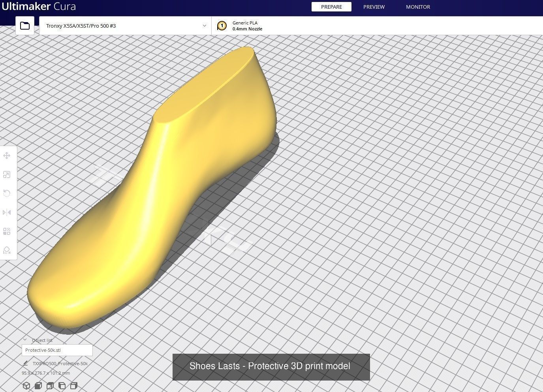The image size is (543, 392).
Task: Select the Mirror tool
Action: (7, 212)
